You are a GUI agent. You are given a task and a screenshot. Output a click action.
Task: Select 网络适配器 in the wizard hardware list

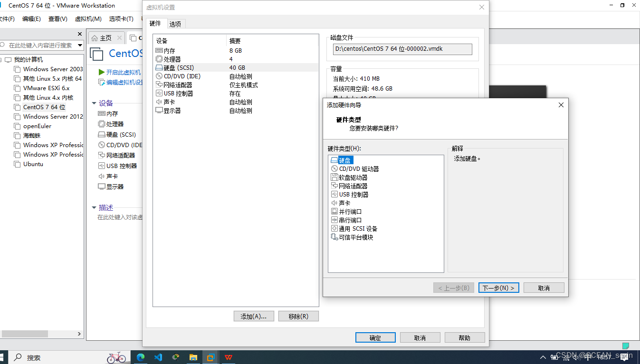point(349,186)
